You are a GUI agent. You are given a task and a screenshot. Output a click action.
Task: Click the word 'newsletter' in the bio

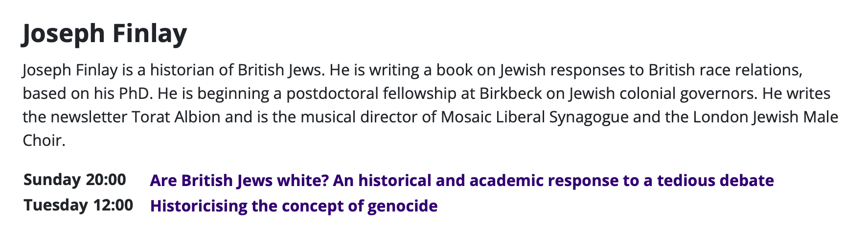click(x=89, y=117)
